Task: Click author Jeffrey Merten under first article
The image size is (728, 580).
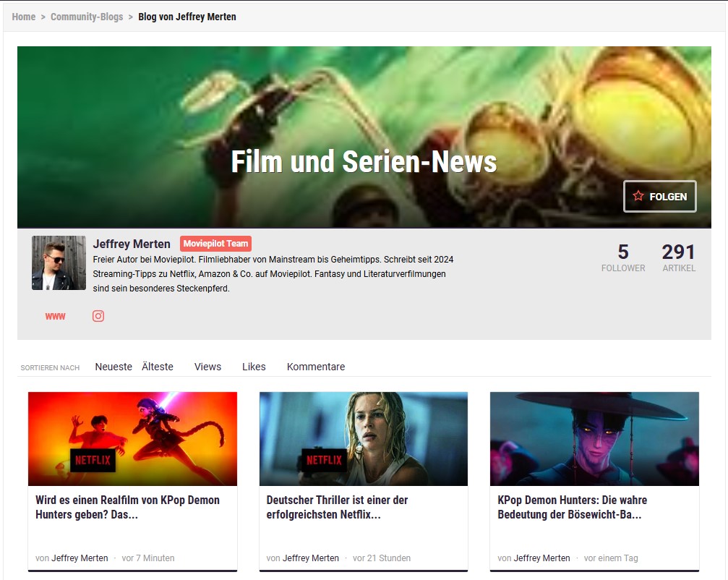Action: click(80, 558)
